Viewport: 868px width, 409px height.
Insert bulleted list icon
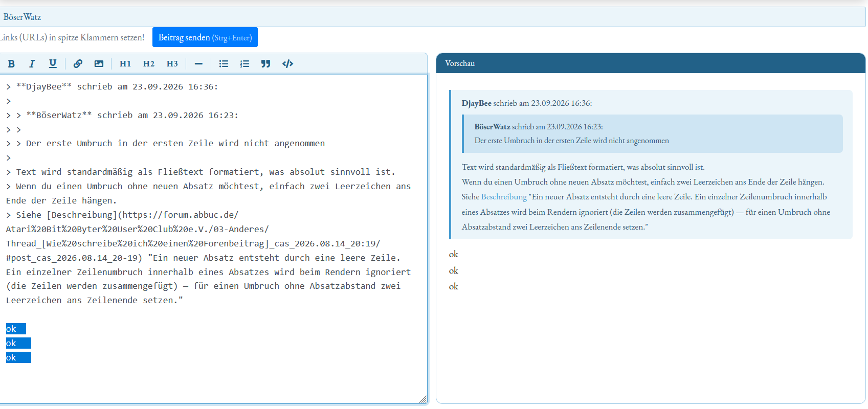click(x=224, y=64)
